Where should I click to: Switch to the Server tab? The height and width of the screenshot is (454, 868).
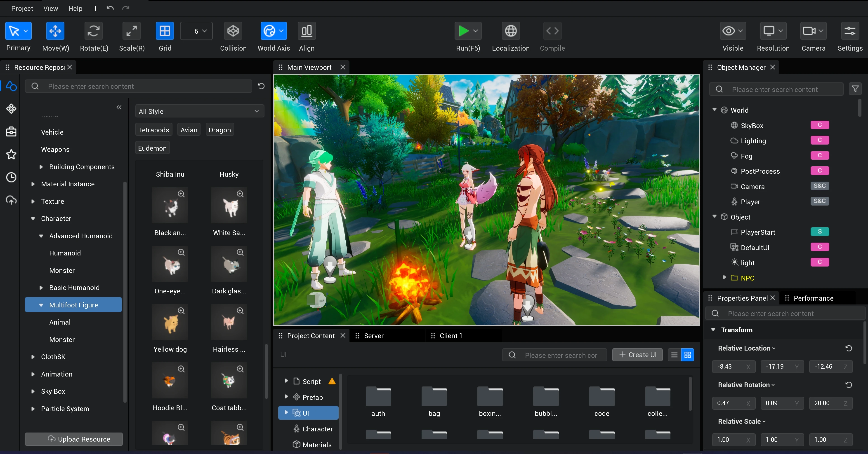point(373,335)
